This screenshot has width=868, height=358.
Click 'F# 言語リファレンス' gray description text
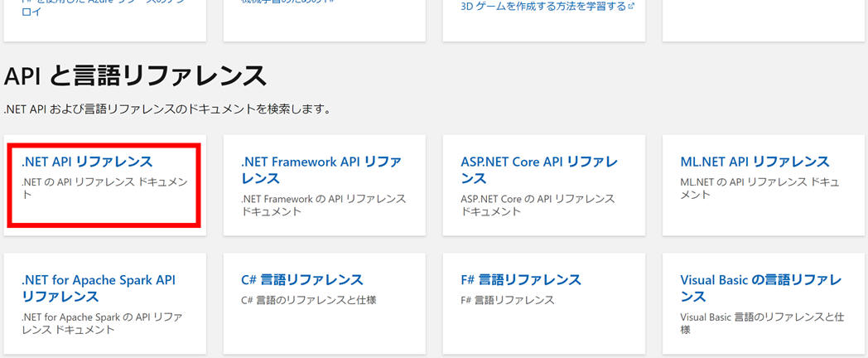point(507,300)
